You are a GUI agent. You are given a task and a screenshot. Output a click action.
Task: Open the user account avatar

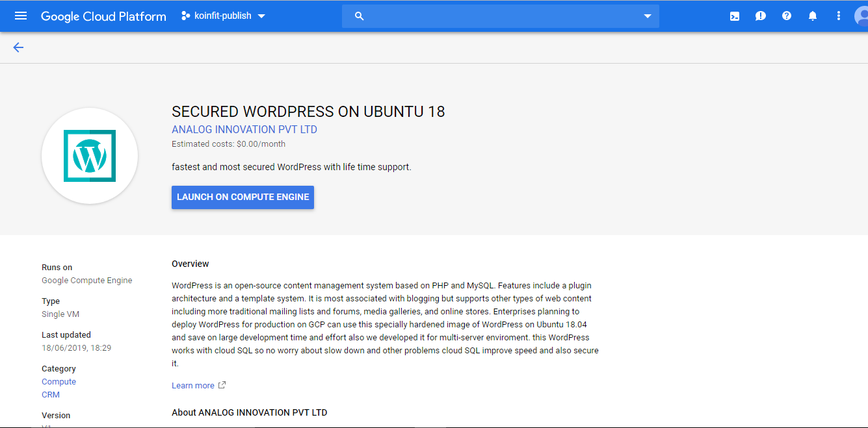pos(861,16)
